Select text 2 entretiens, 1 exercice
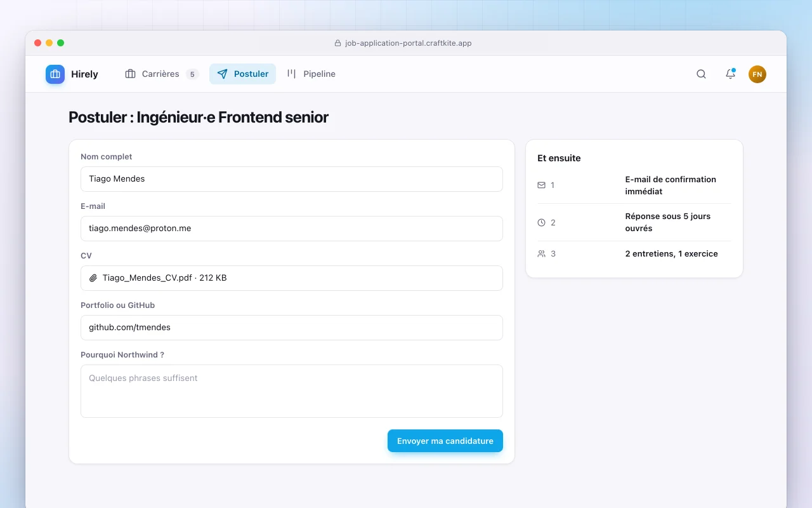The image size is (812, 508). click(x=672, y=254)
